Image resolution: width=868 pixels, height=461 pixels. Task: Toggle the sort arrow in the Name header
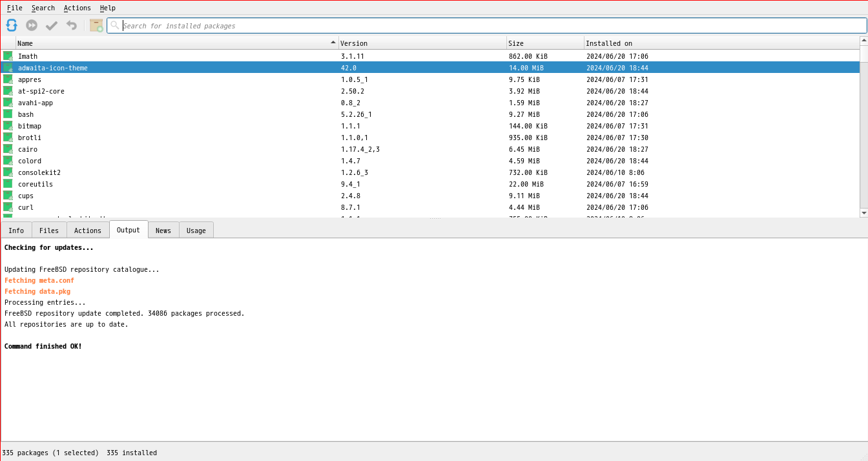333,42
